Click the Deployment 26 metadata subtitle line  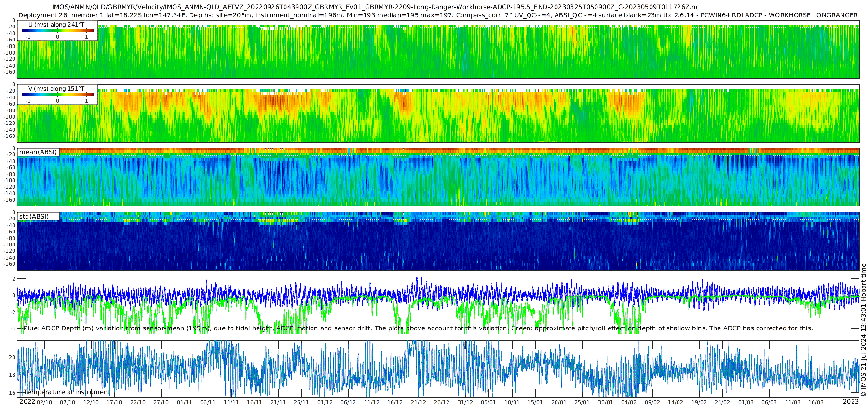pyautogui.click(x=438, y=15)
